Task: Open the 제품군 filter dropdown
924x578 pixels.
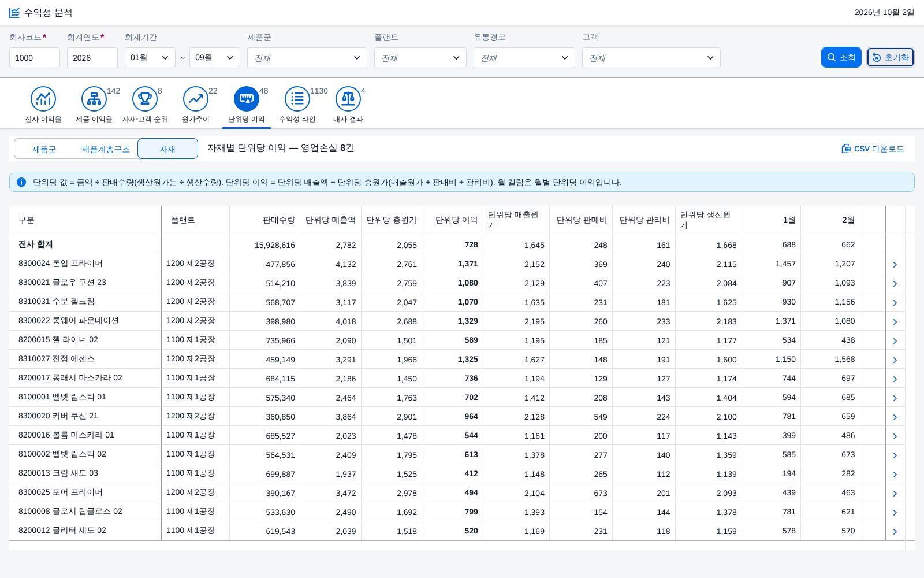Action: pyautogui.click(x=307, y=58)
